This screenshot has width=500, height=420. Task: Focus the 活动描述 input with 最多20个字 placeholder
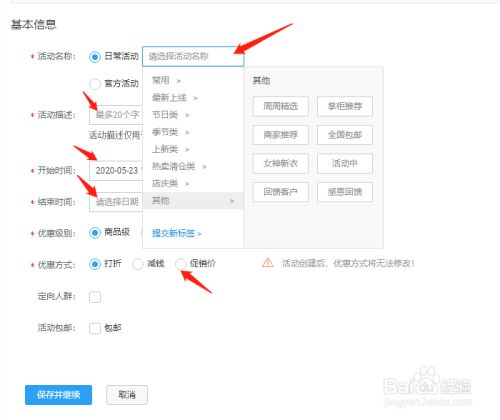[116, 115]
